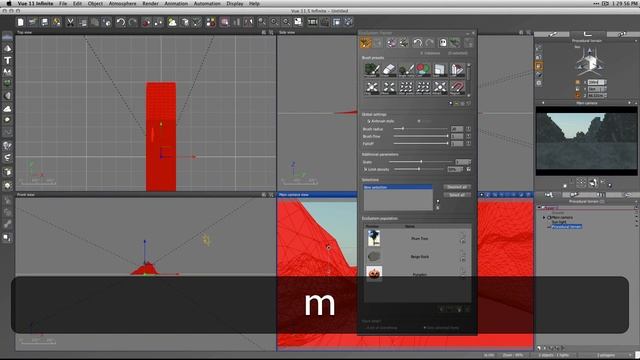Image resolution: width=640 pixels, height=360 pixels.
Task: Click the Redo arrow in EcoSystem Painter panel
Action: pos(429,42)
